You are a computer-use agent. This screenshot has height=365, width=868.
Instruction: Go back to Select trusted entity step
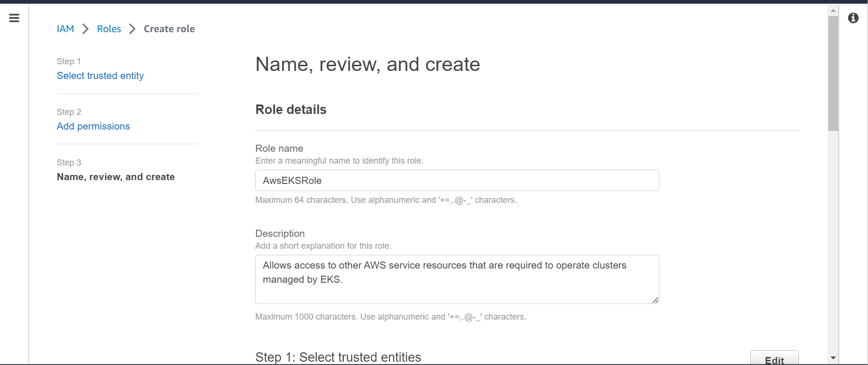(100, 76)
